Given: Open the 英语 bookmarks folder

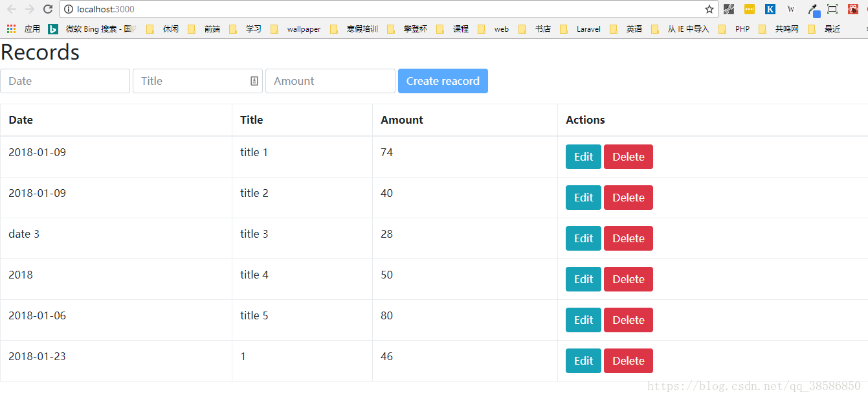Looking at the screenshot, I should [626, 29].
